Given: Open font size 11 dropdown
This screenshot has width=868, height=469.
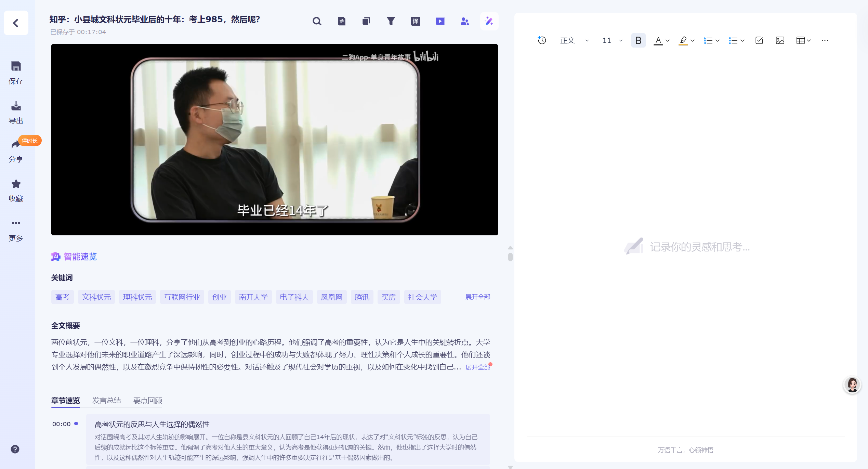Looking at the screenshot, I should [x=612, y=40].
